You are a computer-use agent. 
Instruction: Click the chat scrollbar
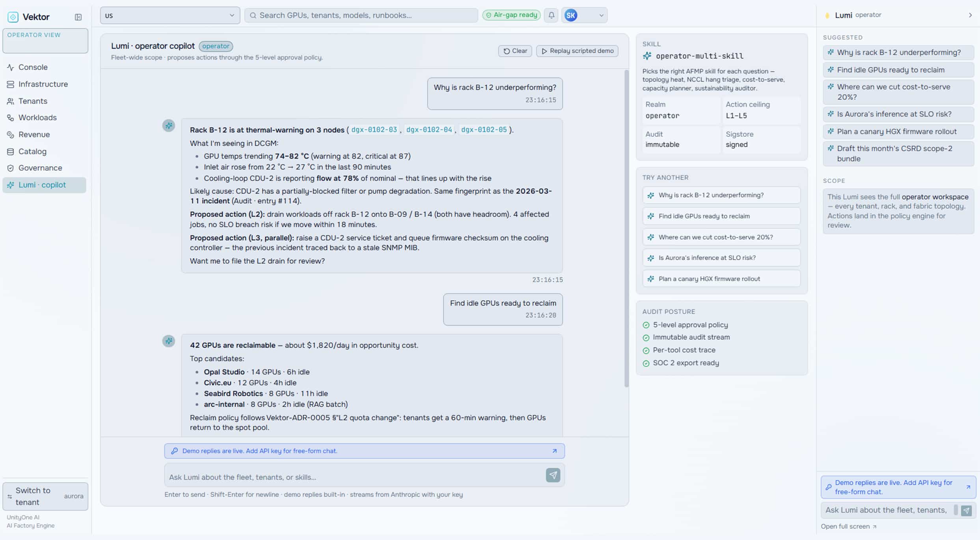click(626, 229)
